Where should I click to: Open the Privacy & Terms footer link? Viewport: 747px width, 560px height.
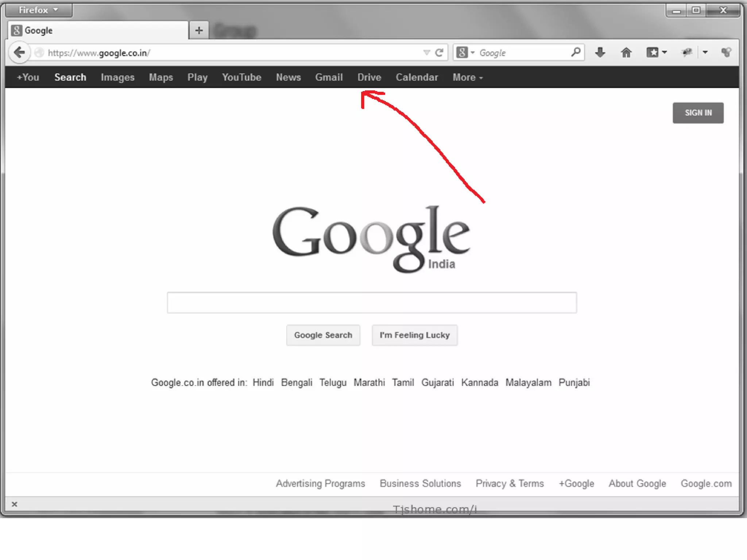510,483
